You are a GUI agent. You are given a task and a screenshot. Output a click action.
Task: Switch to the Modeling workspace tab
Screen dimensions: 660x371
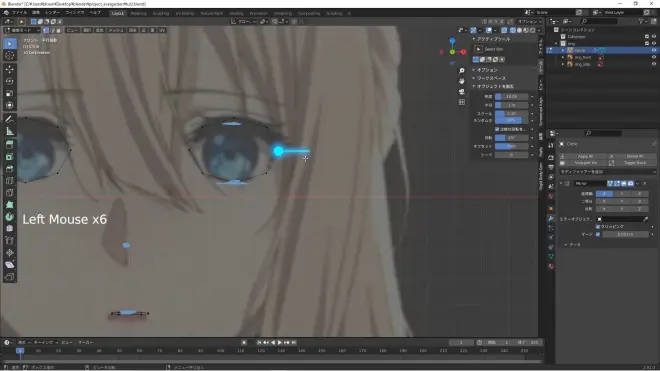[x=138, y=13]
